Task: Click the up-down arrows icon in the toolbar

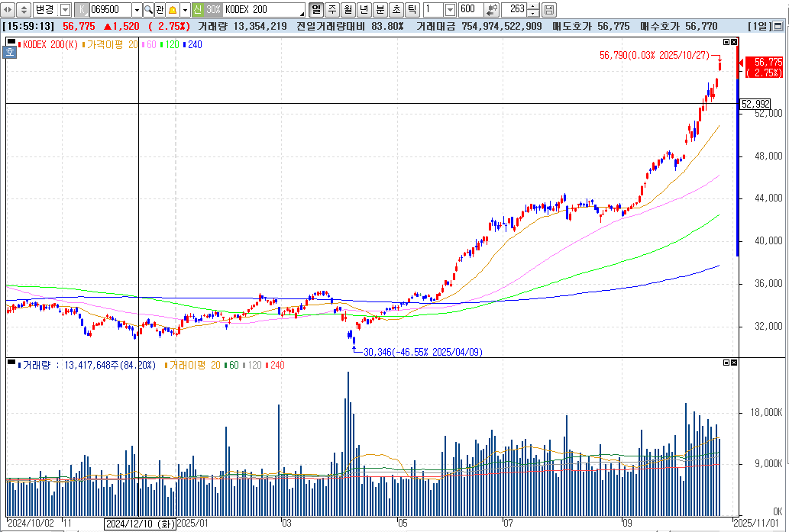Action: (24, 9)
